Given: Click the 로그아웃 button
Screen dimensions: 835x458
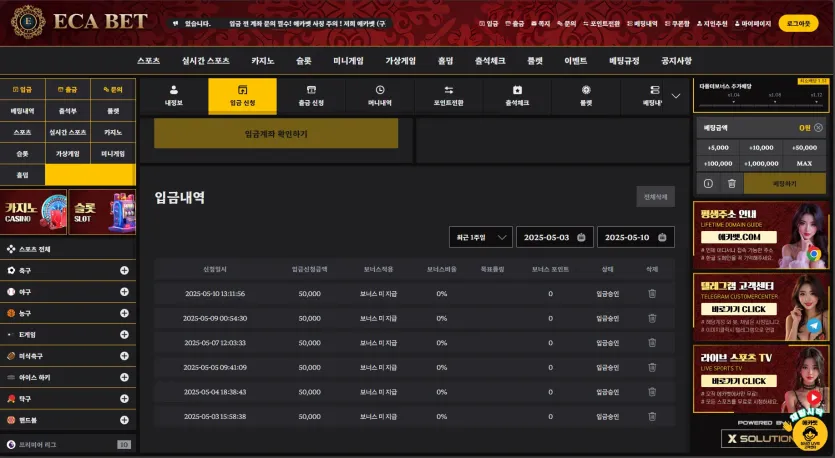Looking at the screenshot, I should [798, 23].
